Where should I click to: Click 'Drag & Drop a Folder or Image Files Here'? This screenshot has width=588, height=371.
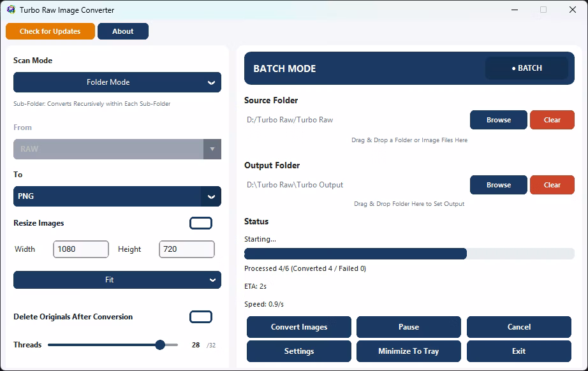pyautogui.click(x=409, y=140)
